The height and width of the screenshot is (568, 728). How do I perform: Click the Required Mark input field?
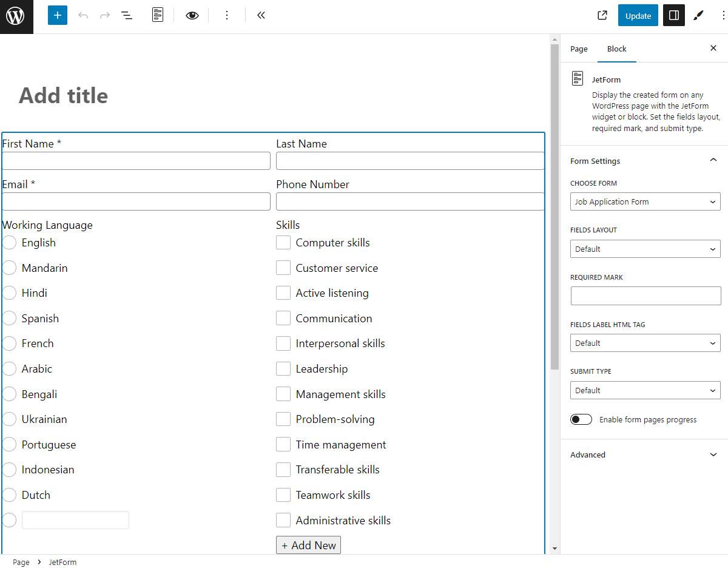click(x=645, y=296)
